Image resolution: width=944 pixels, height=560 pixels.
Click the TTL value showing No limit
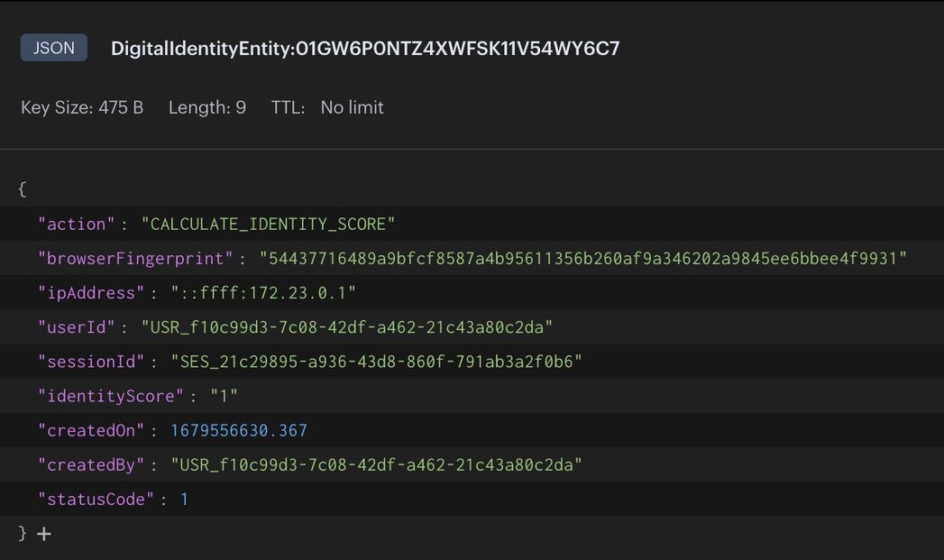352,107
